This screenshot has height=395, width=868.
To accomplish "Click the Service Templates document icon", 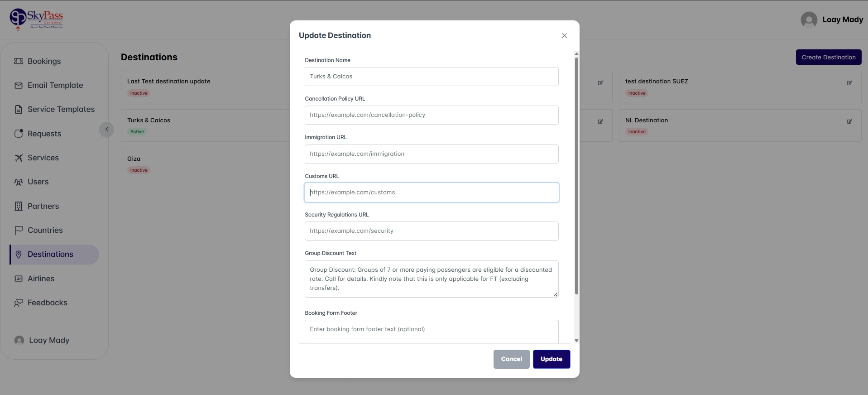I will [19, 110].
